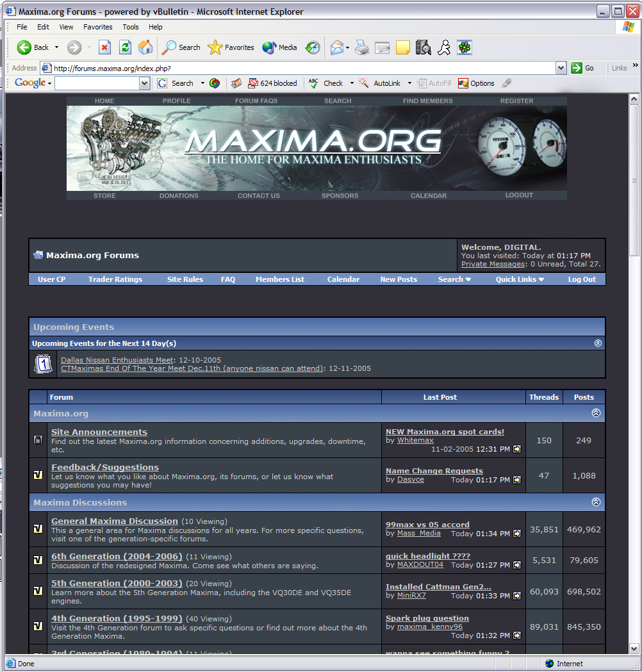Viewport: 642px width, 672px height.
Task: Open the calendar icon in Upcoming Events
Action: pos(43,364)
